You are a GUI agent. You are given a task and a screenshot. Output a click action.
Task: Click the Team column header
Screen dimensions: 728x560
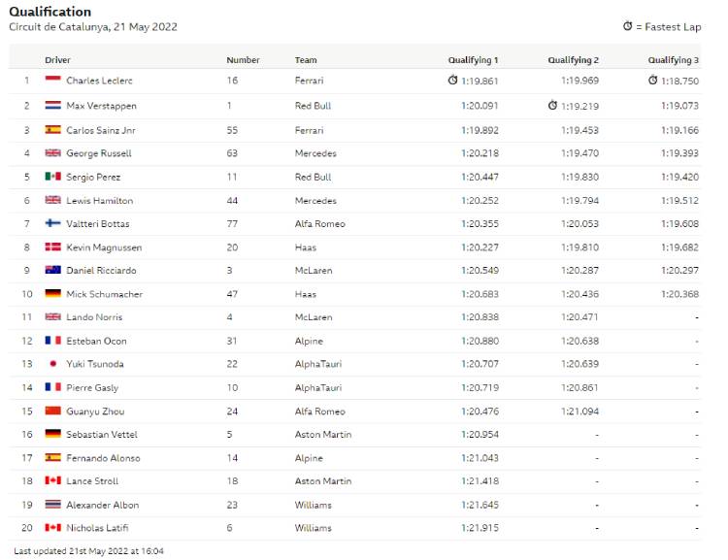pyautogui.click(x=306, y=60)
